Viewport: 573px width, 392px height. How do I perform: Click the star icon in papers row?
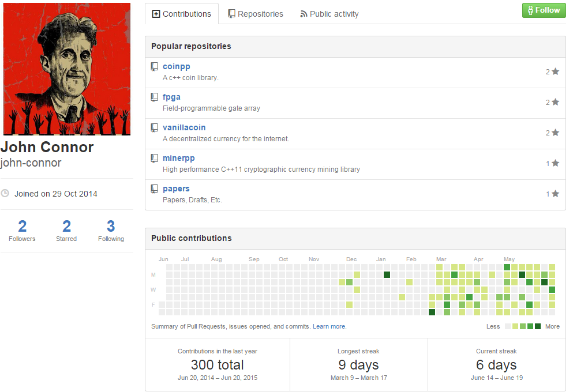[556, 194]
